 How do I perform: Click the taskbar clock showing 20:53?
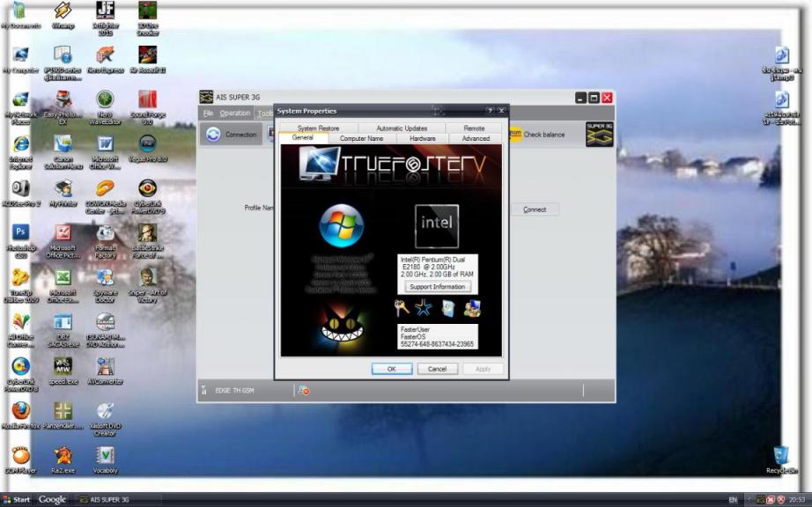click(x=798, y=500)
